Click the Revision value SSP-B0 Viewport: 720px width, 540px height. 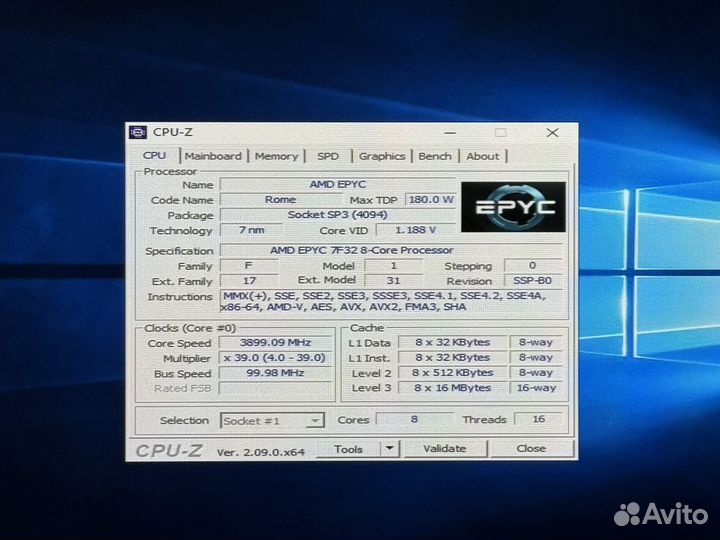[533, 281]
